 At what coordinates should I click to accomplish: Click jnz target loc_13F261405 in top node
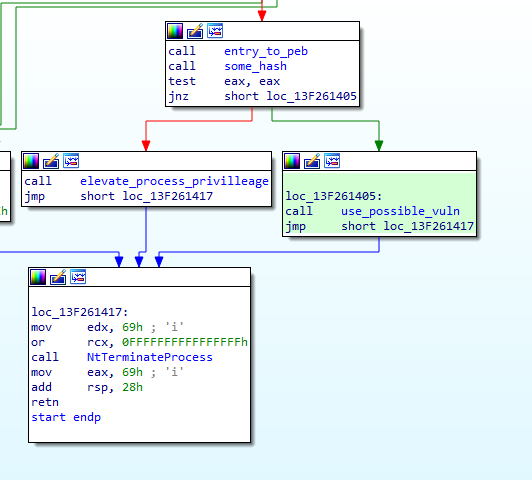click(x=311, y=96)
